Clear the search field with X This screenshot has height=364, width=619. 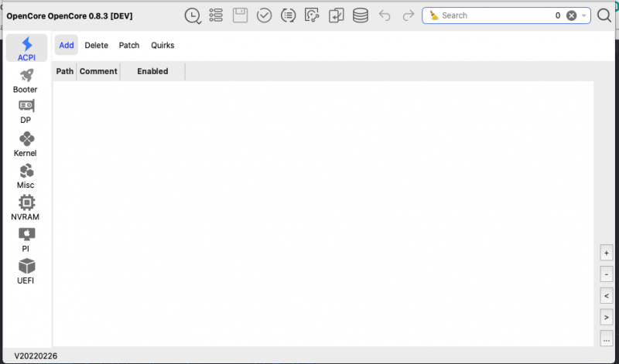571,15
